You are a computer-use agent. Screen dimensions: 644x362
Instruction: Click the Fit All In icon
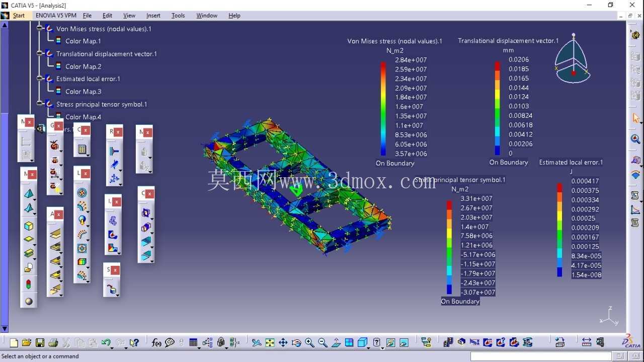270,343
